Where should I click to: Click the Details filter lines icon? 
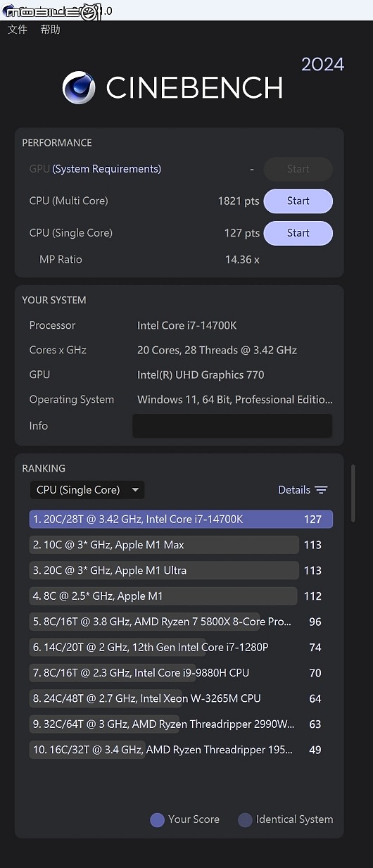(321, 490)
